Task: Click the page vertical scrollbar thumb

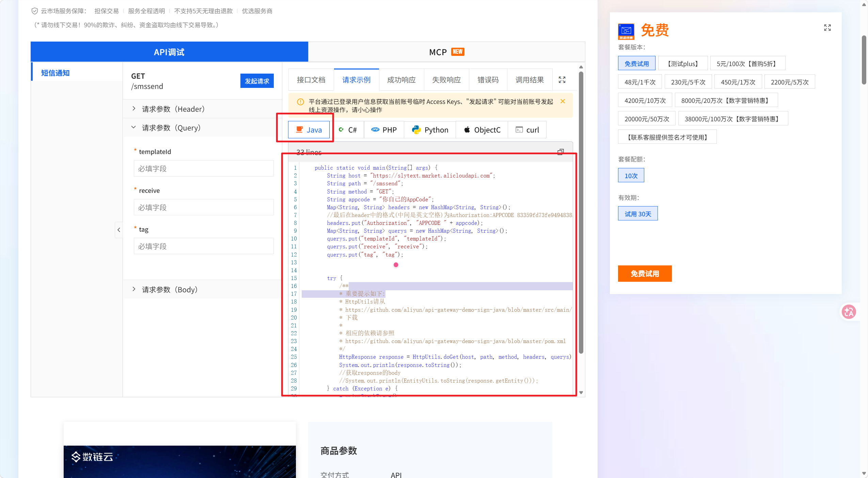Action: (x=864, y=60)
